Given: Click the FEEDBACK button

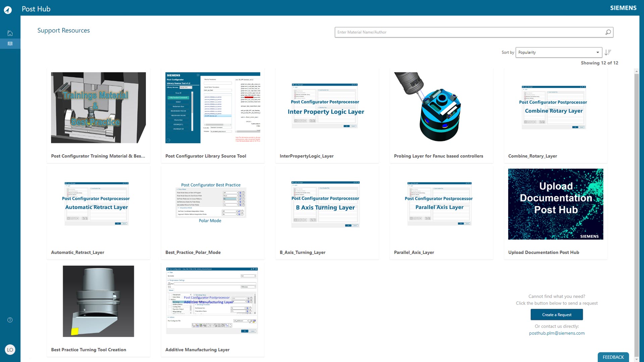Looking at the screenshot, I should click(613, 357).
